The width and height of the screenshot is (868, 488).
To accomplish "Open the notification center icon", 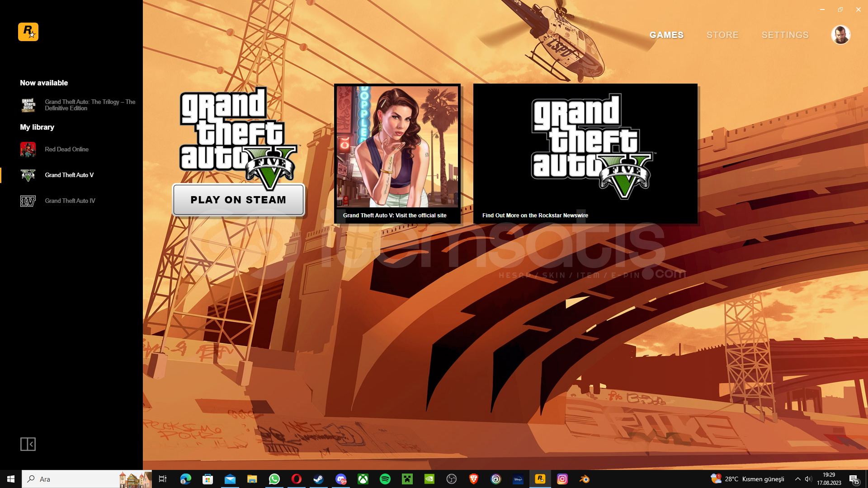I will pos(854,479).
